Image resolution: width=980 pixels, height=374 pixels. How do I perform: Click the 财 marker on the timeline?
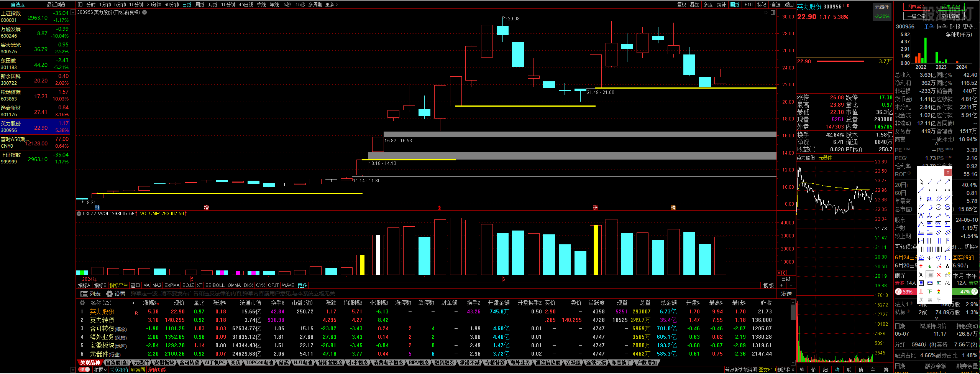tap(97, 207)
